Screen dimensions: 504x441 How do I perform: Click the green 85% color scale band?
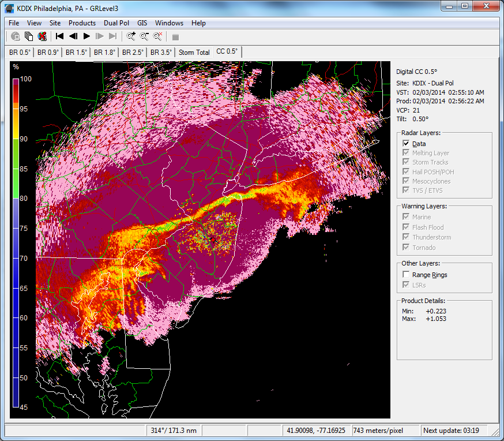16,169
